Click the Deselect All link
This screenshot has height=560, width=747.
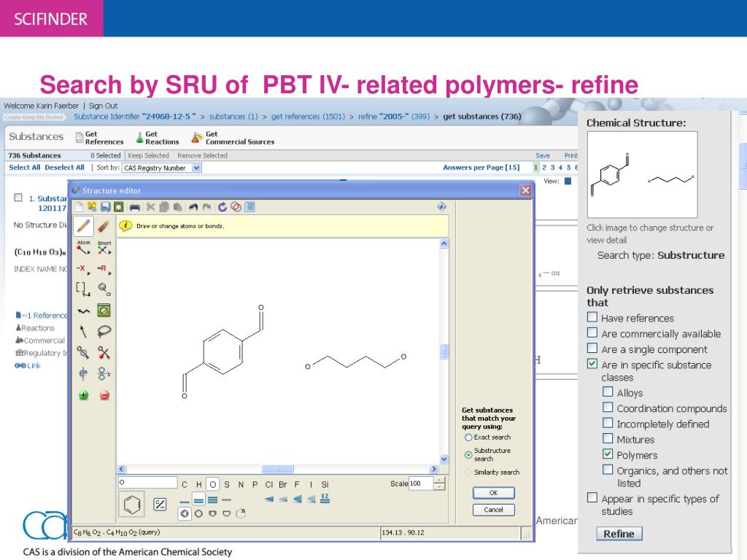pos(64,168)
